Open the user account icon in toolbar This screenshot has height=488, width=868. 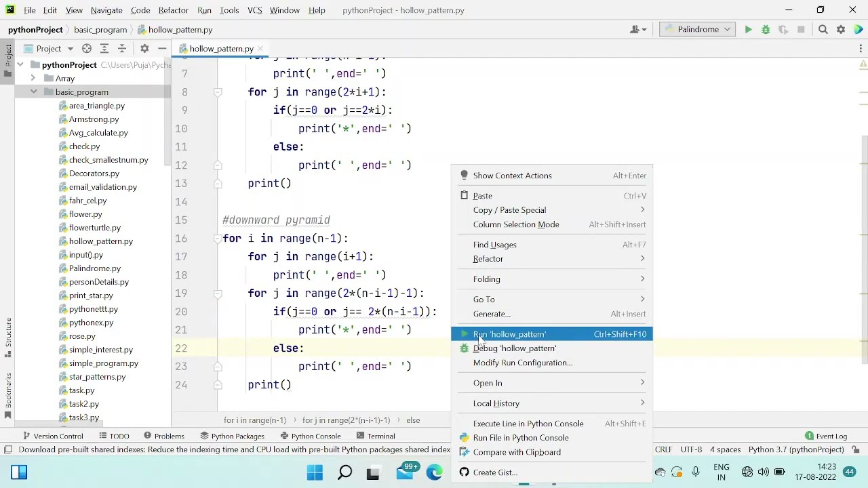(637, 30)
